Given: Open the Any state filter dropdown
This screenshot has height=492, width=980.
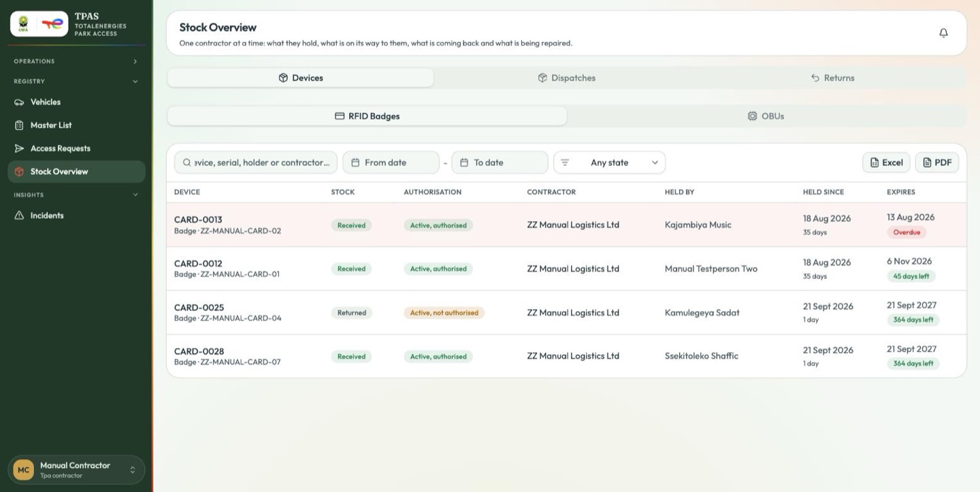Looking at the screenshot, I should [609, 163].
